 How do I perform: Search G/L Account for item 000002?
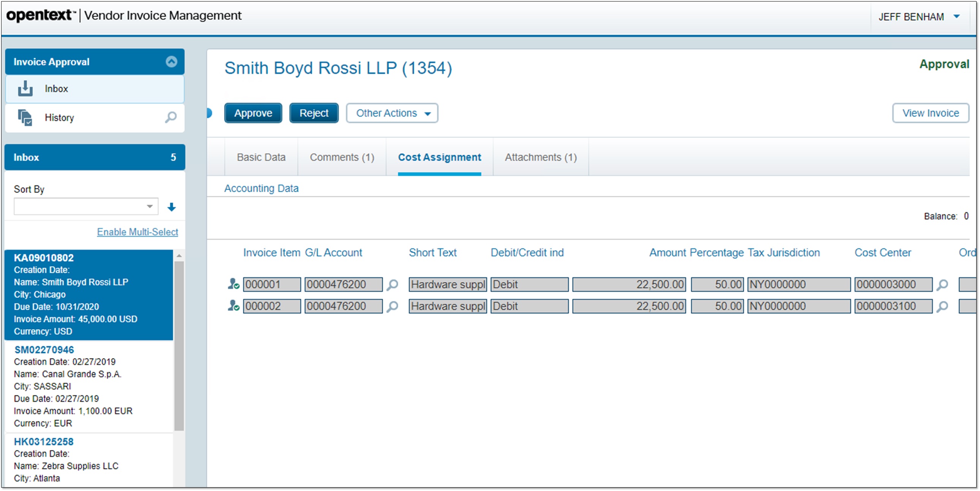coord(392,306)
